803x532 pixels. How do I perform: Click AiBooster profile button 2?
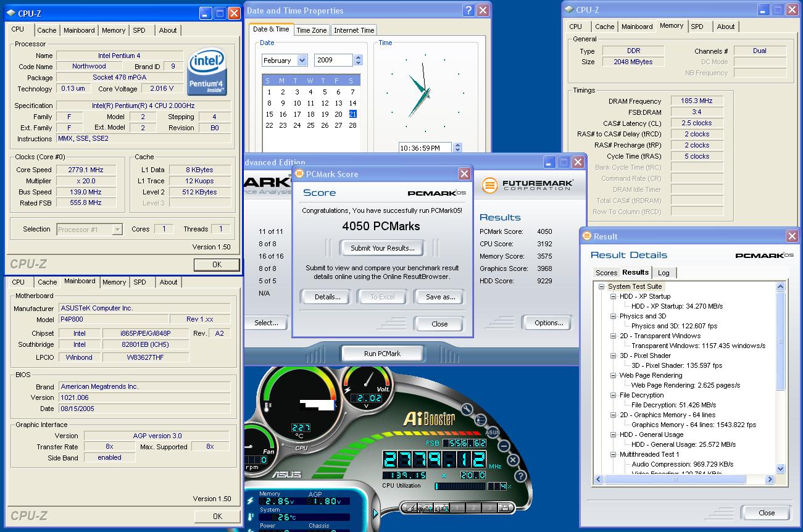473,508
